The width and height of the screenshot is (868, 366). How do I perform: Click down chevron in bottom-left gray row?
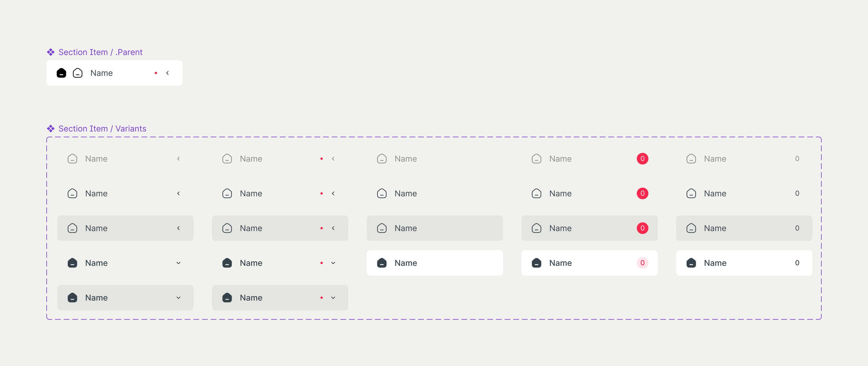(178, 298)
